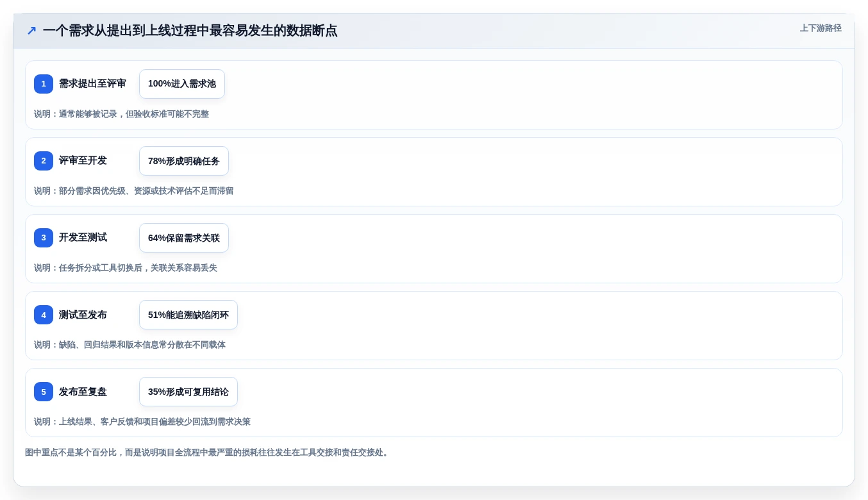This screenshot has width=868, height=500.
Task: Select the 35%形成可复用结论 pill
Action: (x=188, y=392)
